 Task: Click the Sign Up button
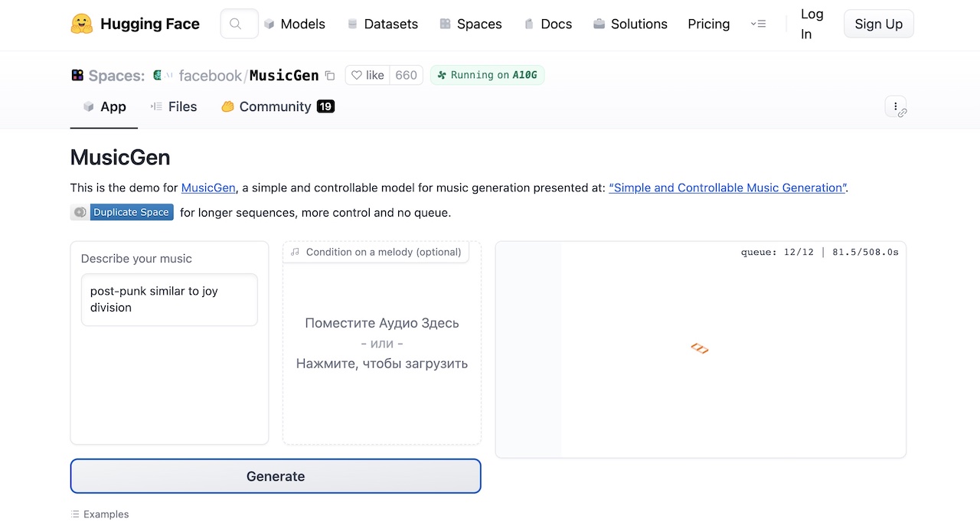pyautogui.click(x=878, y=24)
